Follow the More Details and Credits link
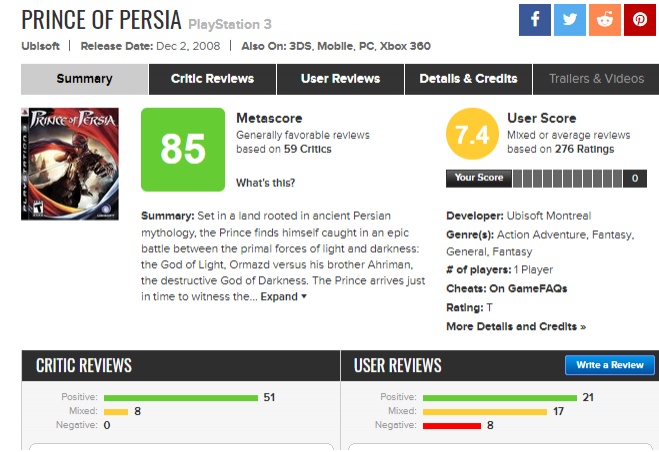The height and width of the screenshot is (452, 659). (516, 326)
